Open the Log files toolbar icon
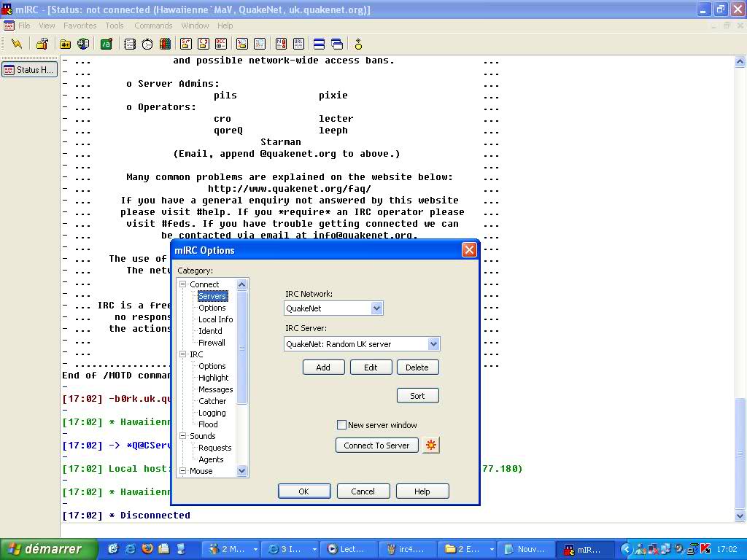 coord(260,44)
